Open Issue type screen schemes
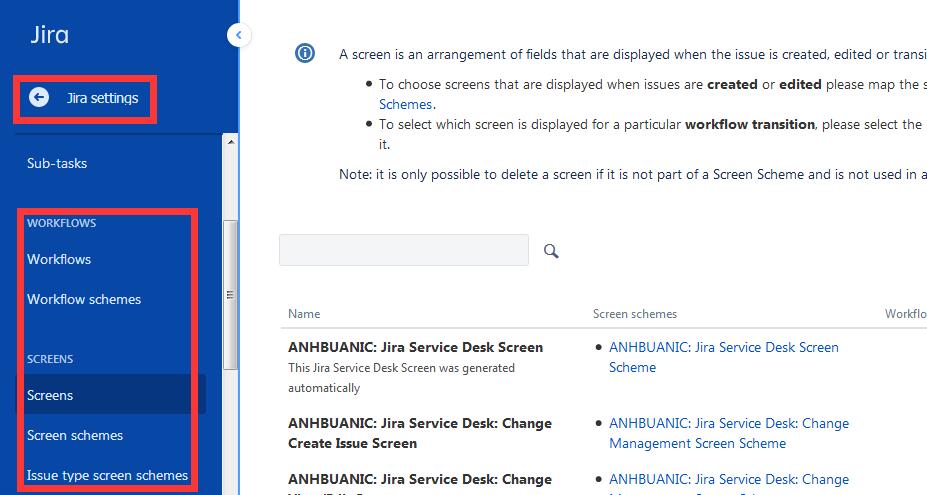The height and width of the screenshot is (495, 927). point(107,475)
